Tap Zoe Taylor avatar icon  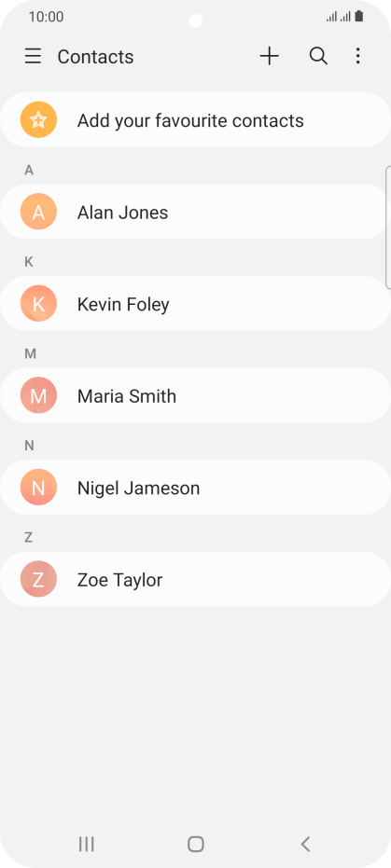pyautogui.click(x=38, y=579)
